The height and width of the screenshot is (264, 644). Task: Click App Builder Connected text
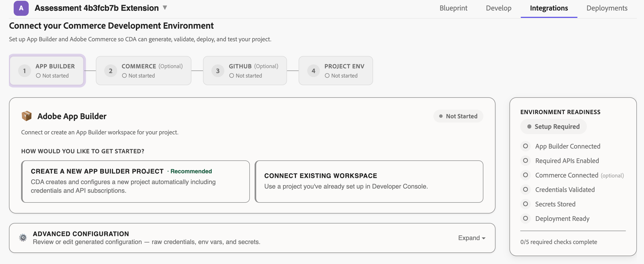click(x=568, y=146)
